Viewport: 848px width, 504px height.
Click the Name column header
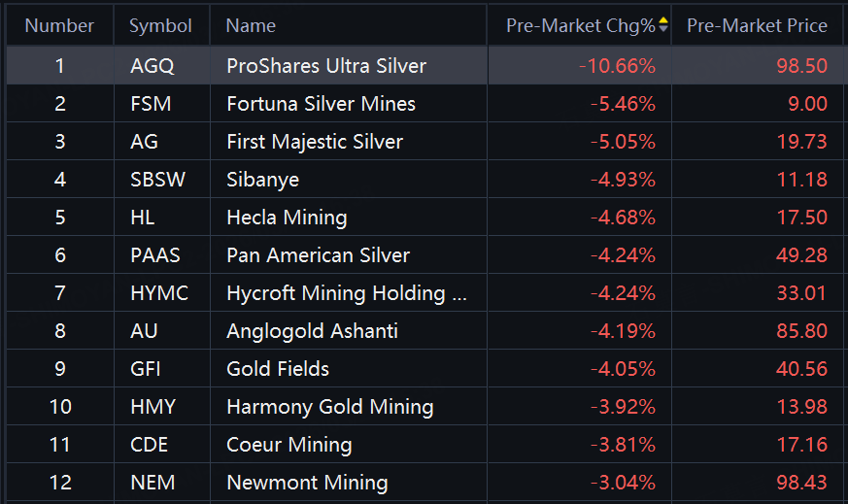click(x=251, y=26)
